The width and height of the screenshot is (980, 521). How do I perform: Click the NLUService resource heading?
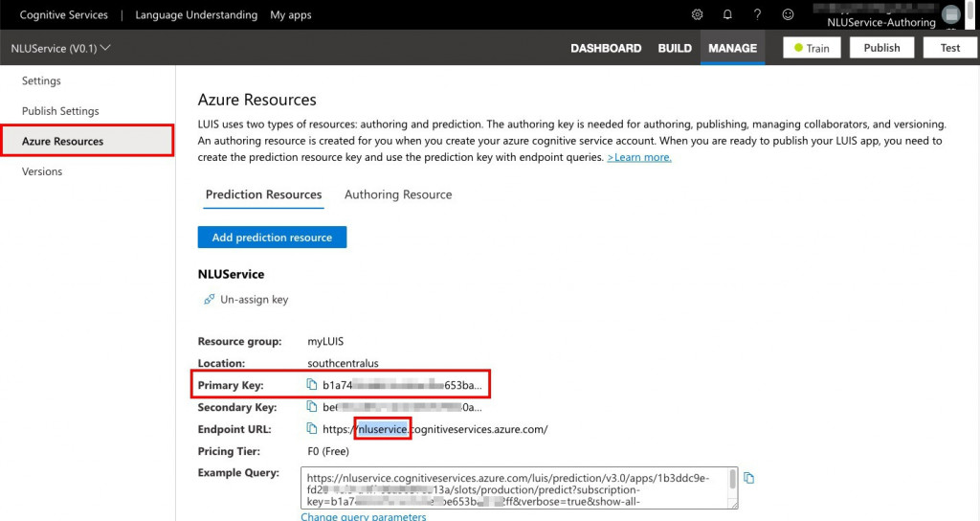pos(231,274)
